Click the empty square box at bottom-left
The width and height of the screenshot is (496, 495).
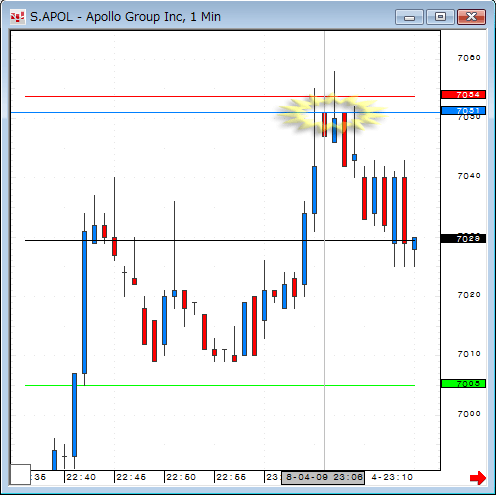click(20, 474)
